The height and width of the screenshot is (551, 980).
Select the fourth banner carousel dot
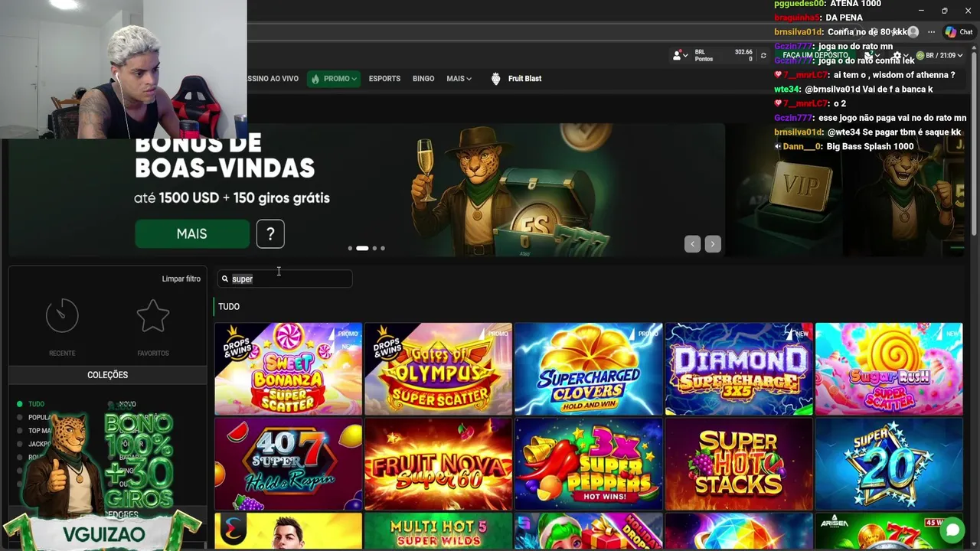(x=383, y=248)
